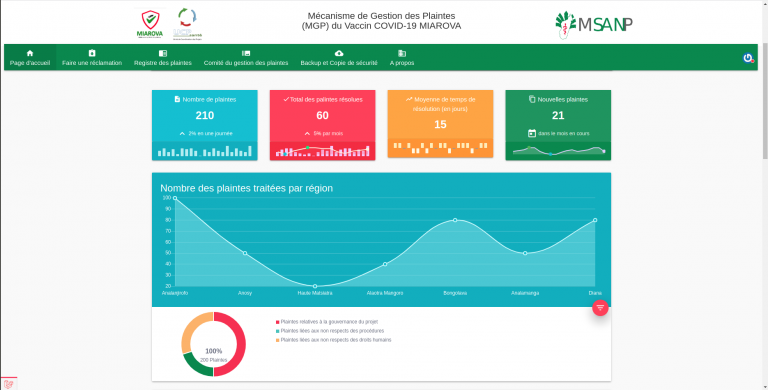The height and width of the screenshot is (390, 768).
Task: Toggle legend Plaintes liées aux non respects des droits humains
Action: tap(334, 340)
